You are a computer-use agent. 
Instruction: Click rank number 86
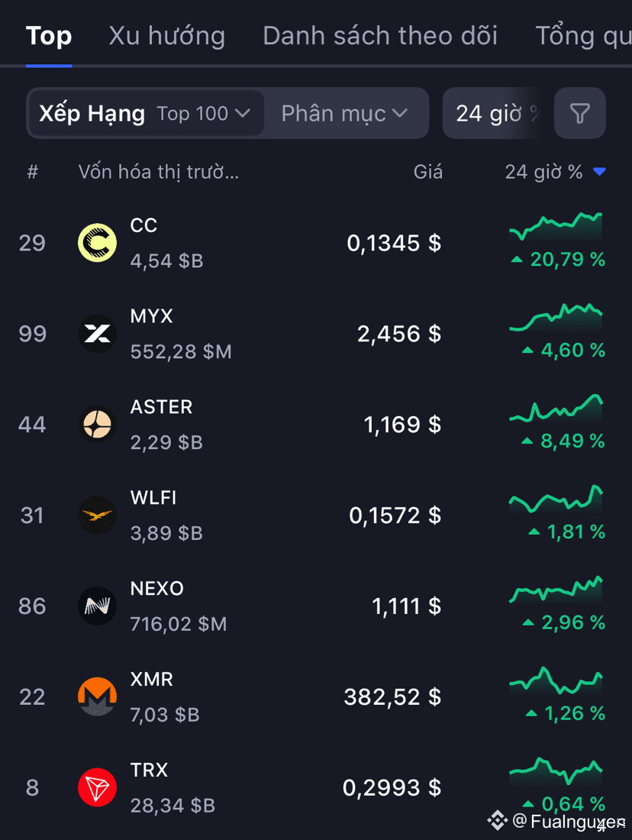[x=32, y=606]
